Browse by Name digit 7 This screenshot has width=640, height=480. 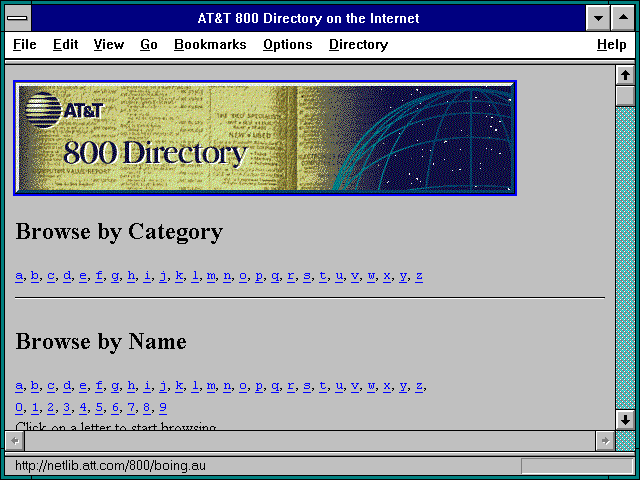(131, 407)
